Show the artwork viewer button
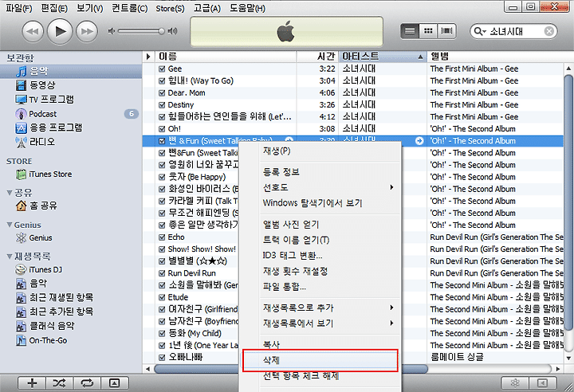The width and height of the screenshot is (574, 392). tap(115, 383)
